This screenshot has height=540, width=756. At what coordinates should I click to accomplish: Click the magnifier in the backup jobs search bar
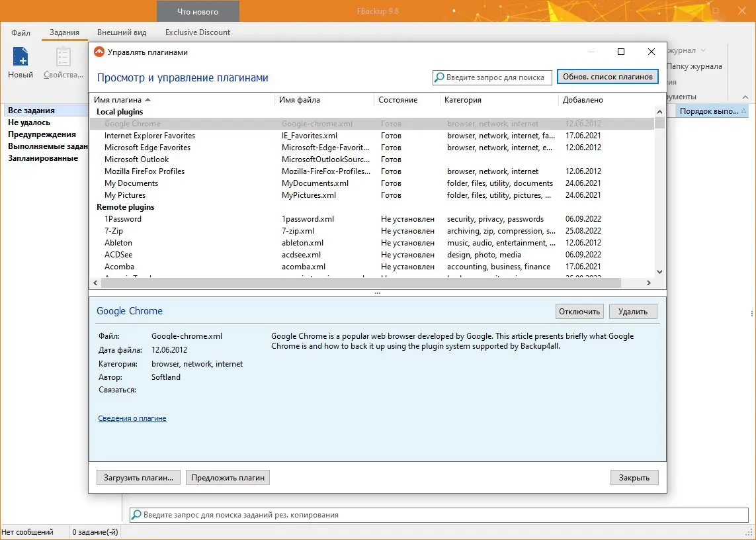point(136,514)
